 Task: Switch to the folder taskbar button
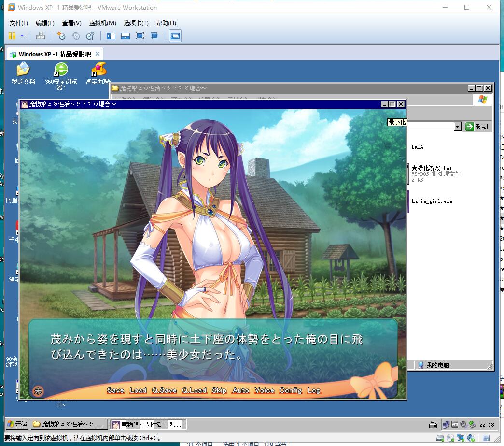point(69,424)
